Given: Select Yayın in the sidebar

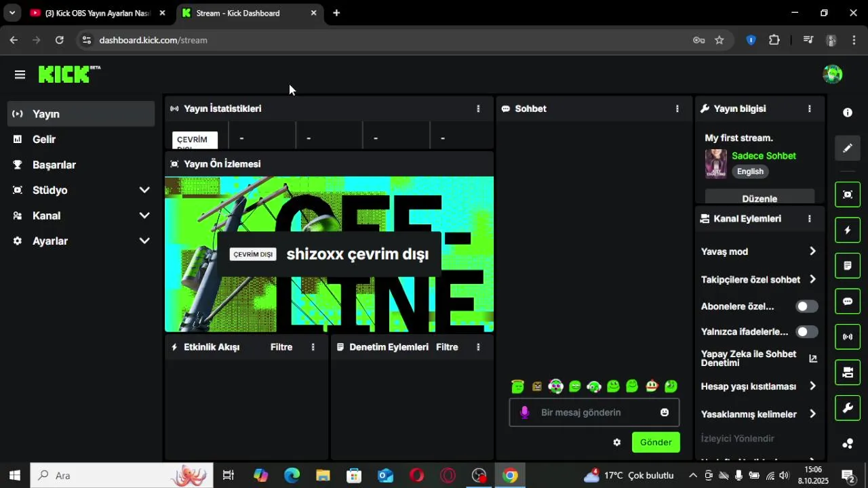Looking at the screenshot, I should 81,114.
